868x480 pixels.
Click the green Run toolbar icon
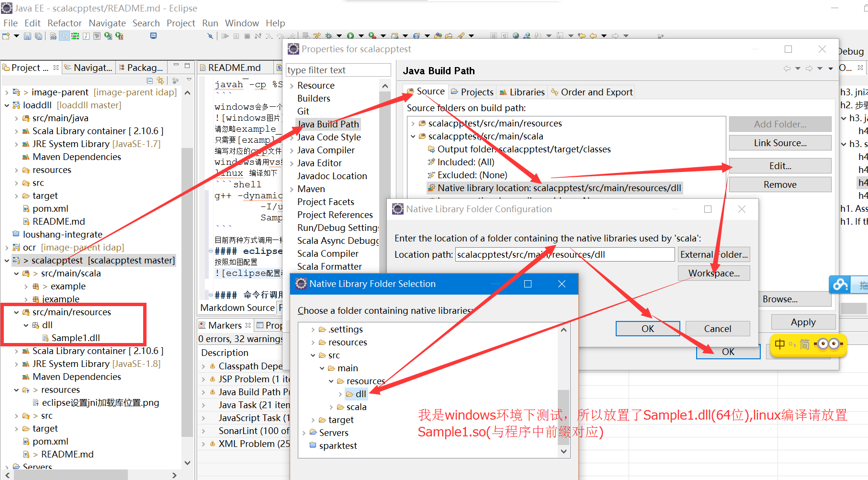coord(350,35)
